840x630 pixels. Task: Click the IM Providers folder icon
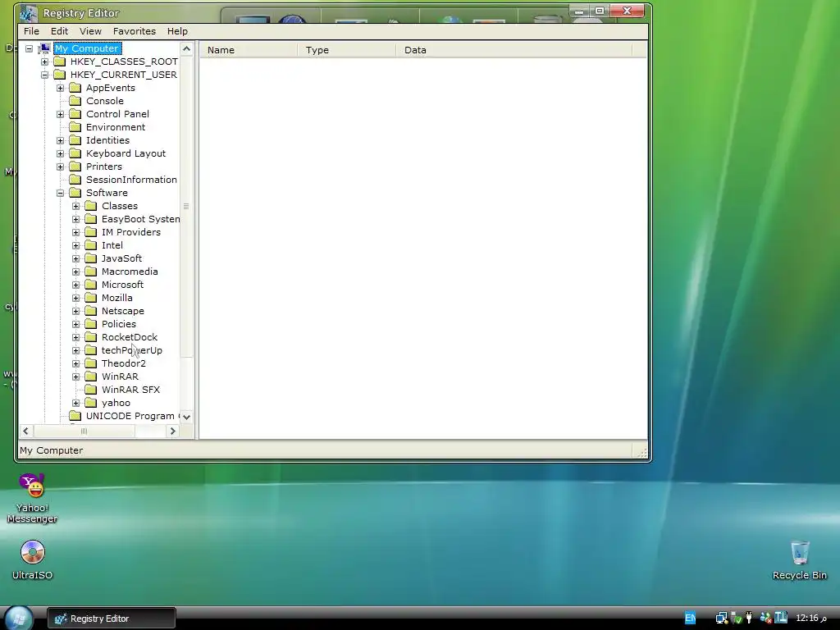(91, 232)
